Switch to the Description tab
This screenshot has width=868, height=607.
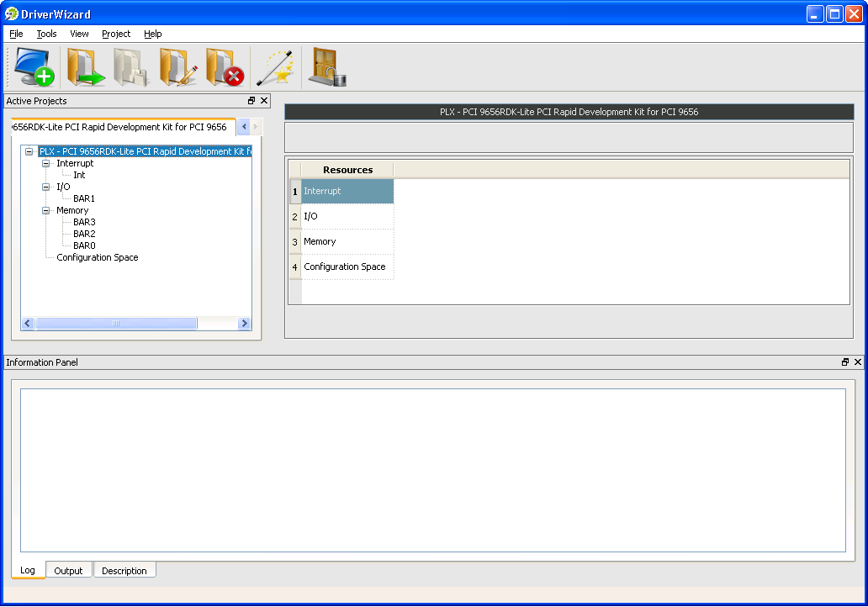point(124,571)
